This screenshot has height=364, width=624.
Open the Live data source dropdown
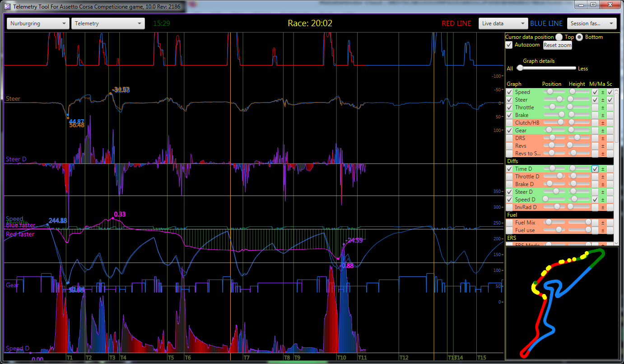[503, 23]
